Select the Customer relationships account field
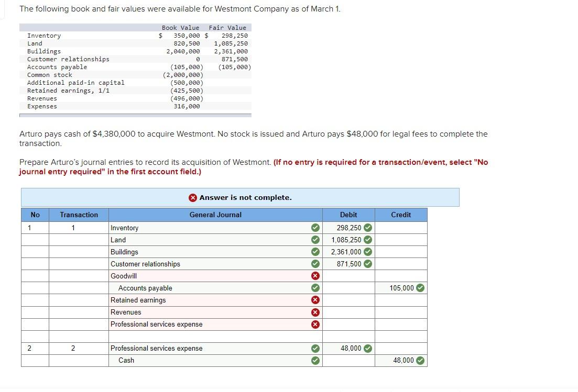The image size is (578, 392). click(x=215, y=264)
